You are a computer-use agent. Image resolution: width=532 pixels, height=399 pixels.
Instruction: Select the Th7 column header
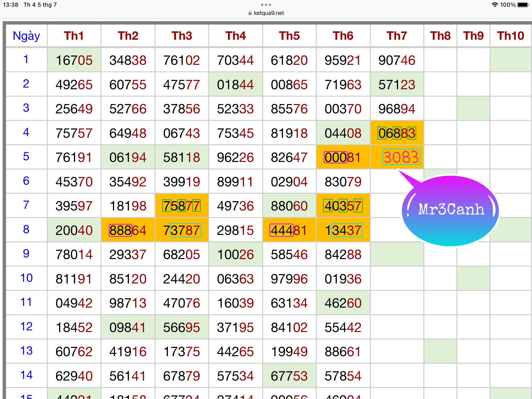click(397, 36)
